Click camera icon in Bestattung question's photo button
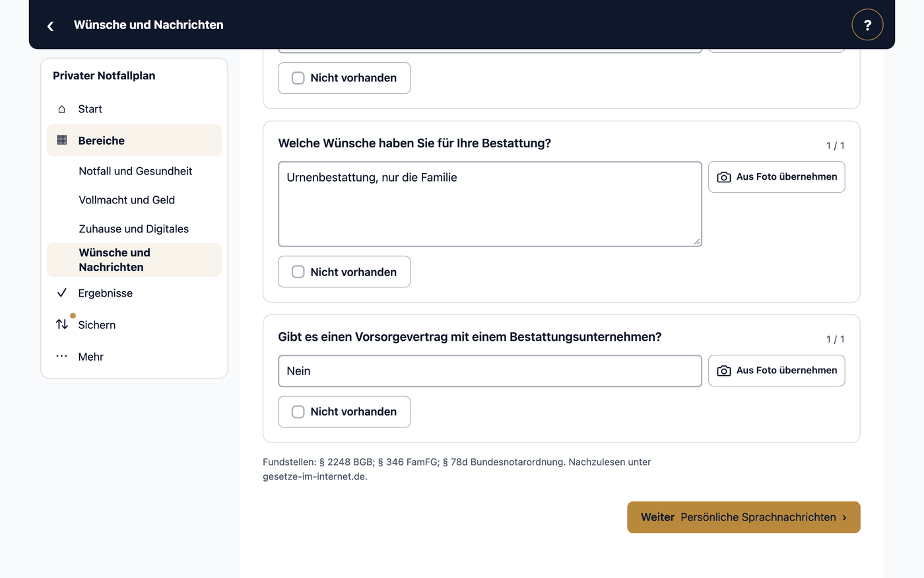Screen dimensions: 924x578 pyautogui.click(x=724, y=177)
